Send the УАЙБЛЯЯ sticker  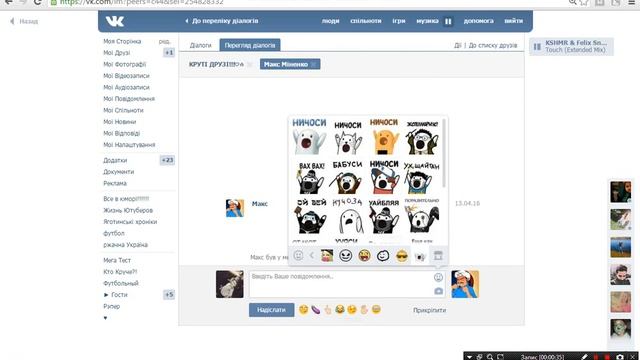384,216
